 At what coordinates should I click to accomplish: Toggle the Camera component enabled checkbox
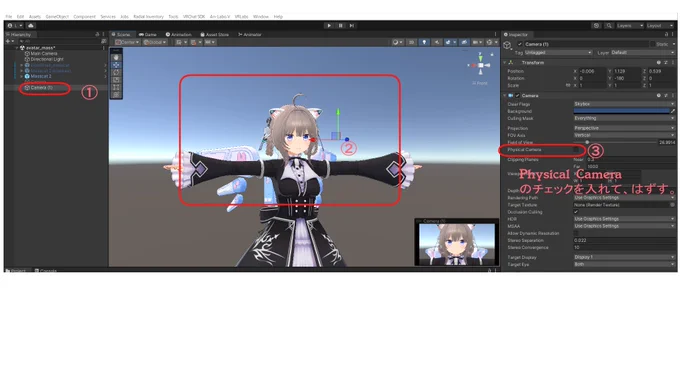[517, 96]
